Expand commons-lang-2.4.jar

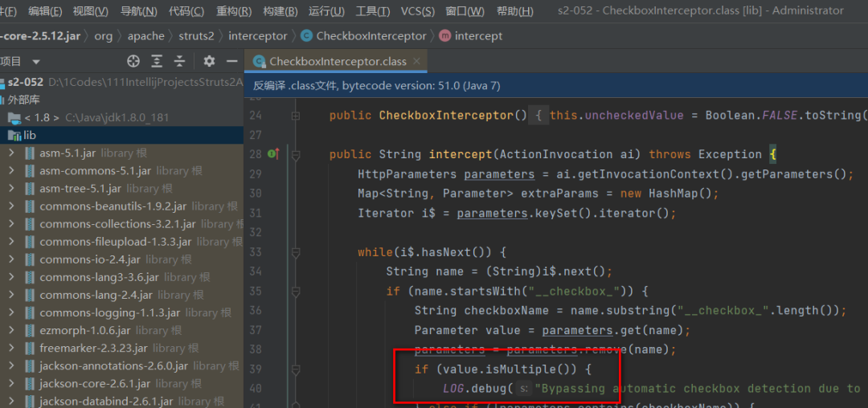(11, 295)
